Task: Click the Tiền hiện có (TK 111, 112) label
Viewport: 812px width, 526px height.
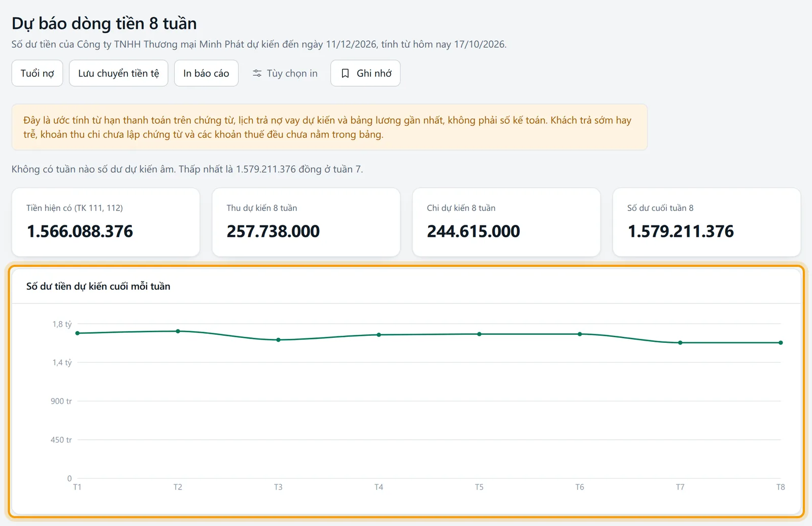Action: click(75, 208)
